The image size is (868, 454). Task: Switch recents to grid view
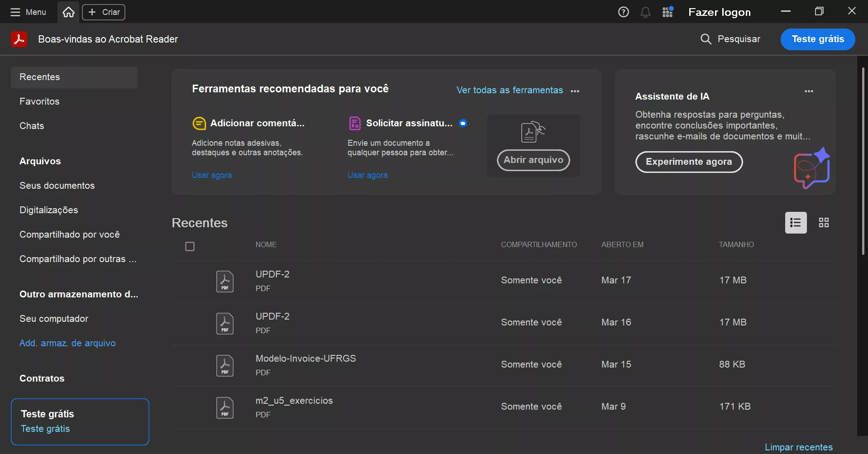(823, 222)
